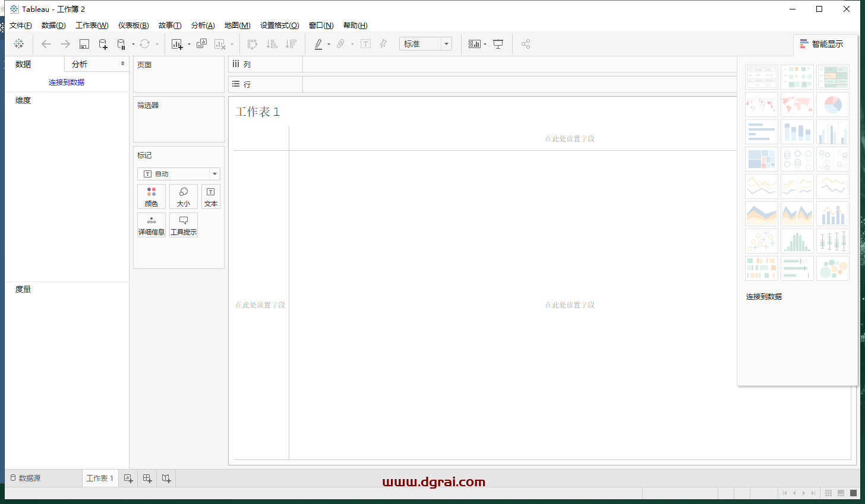The image size is (865, 504).
Task: Swap rows and columns with toolbar icon
Action: click(x=252, y=44)
